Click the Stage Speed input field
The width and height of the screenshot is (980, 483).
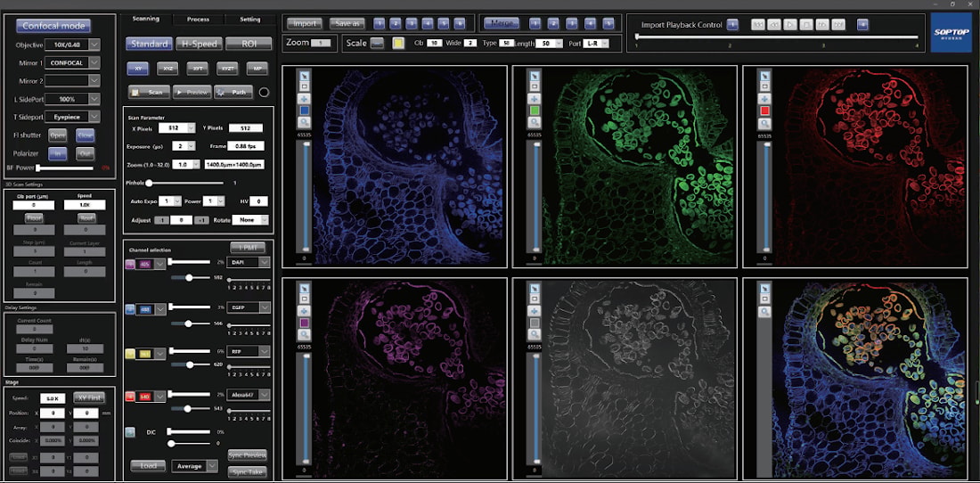point(53,398)
